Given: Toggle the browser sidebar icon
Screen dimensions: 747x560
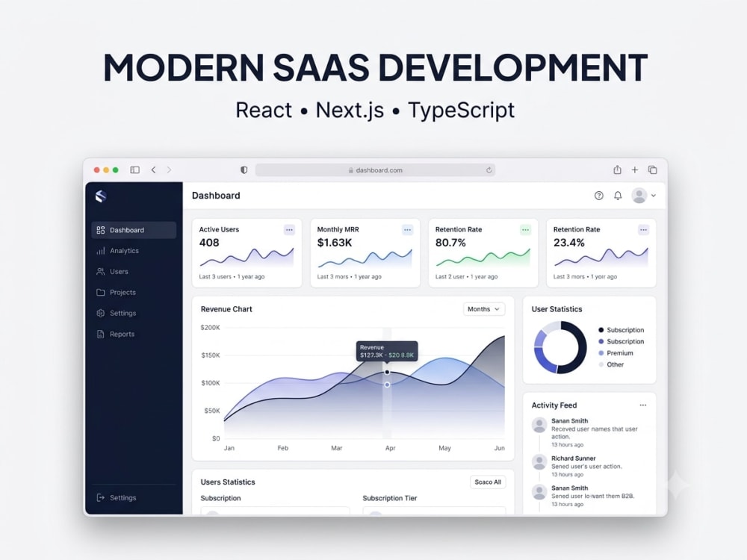Looking at the screenshot, I should 134,170.
